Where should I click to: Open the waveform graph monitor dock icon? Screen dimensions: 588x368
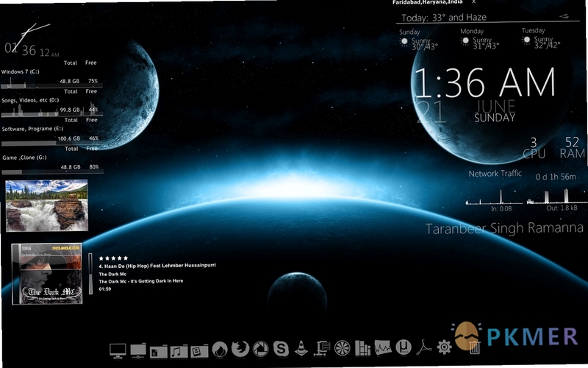pyautogui.click(x=382, y=347)
